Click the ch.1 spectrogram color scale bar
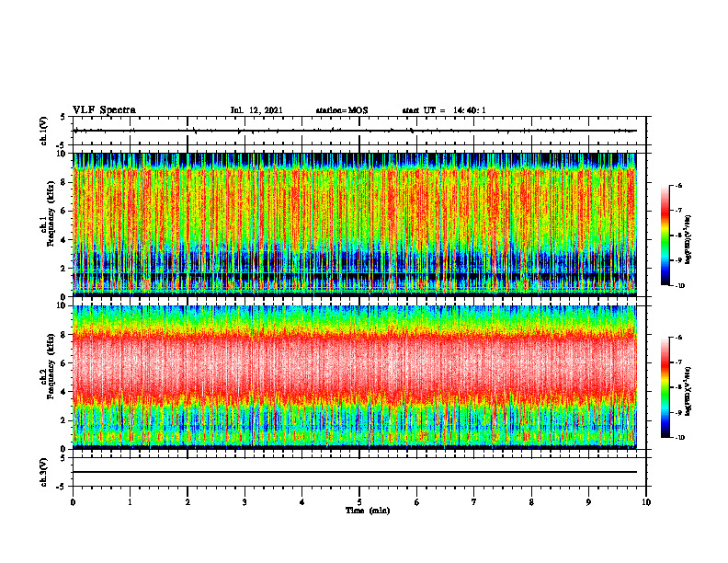Image resolution: width=728 pixels, height=563 pixels. point(665,236)
